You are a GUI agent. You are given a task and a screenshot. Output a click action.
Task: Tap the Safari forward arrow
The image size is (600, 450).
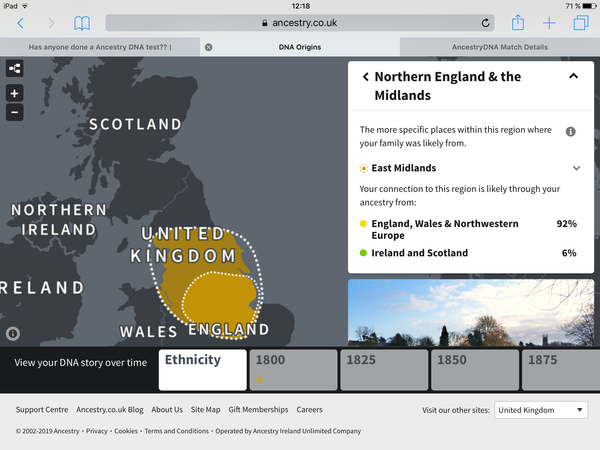(x=51, y=23)
